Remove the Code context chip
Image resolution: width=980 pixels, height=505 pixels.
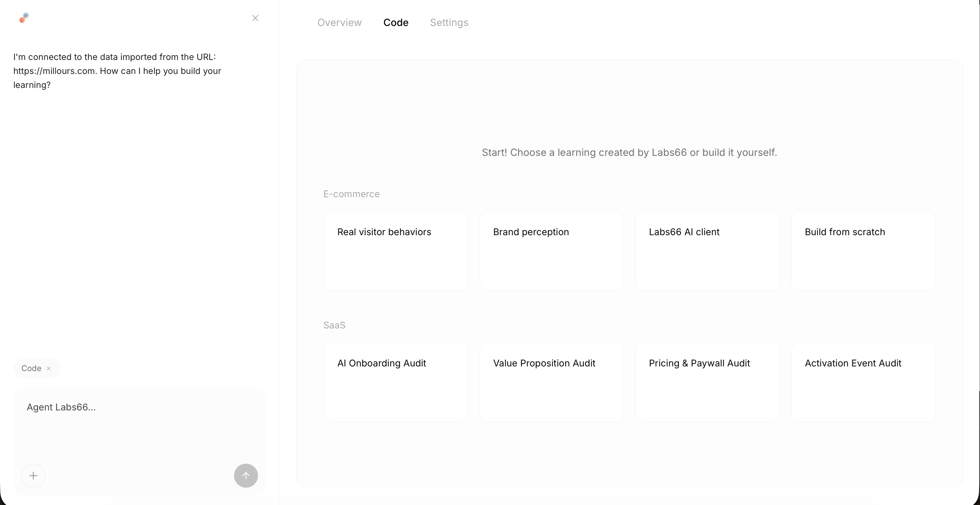49,368
